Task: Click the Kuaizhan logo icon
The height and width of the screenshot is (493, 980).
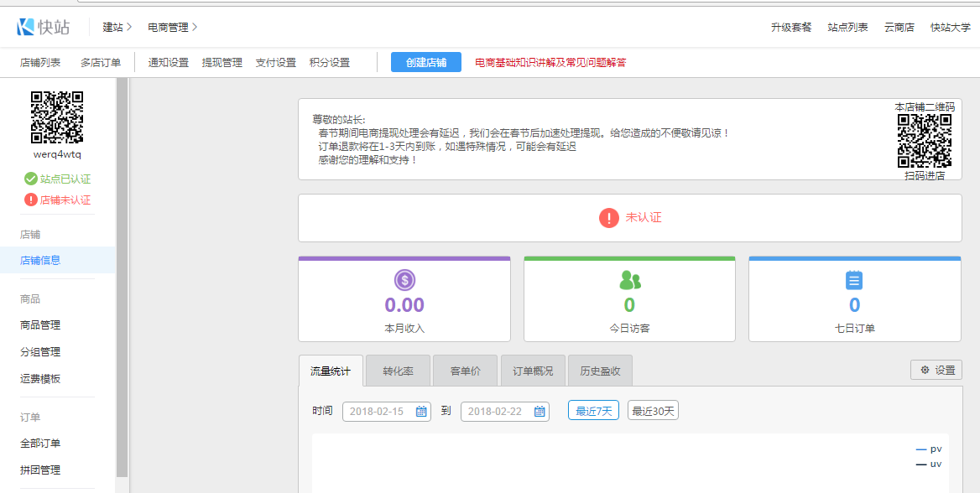Action: click(25, 27)
